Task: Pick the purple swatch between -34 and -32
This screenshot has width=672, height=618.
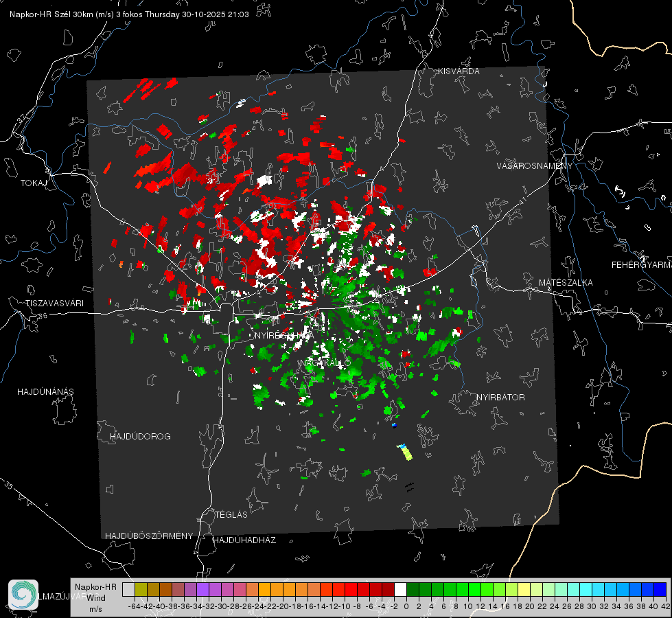Action: click(x=202, y=589)
